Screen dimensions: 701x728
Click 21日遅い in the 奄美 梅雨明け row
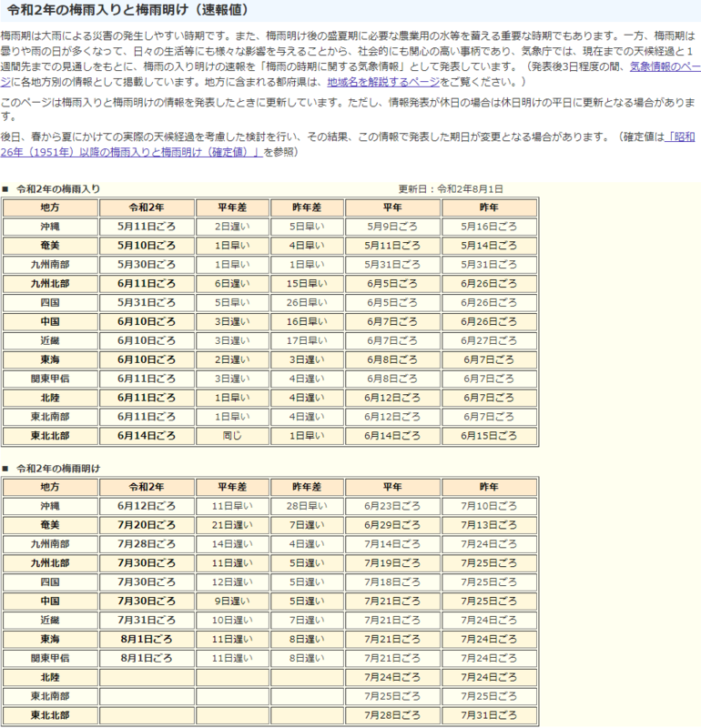[x=232, y=525]
